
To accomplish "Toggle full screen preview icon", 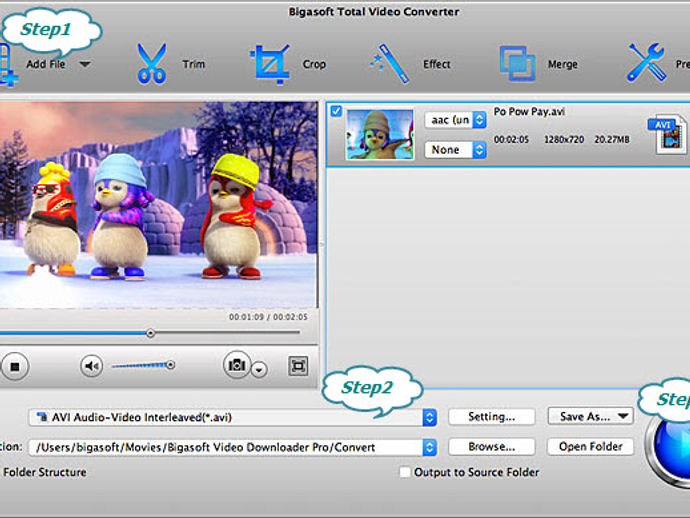I will tap(298, 366).
